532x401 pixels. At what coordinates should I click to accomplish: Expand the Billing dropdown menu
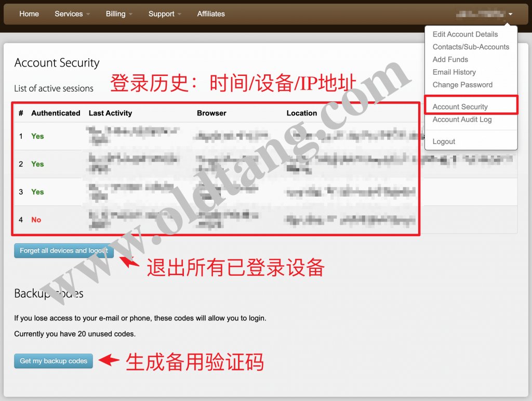(x=119, y=14)
